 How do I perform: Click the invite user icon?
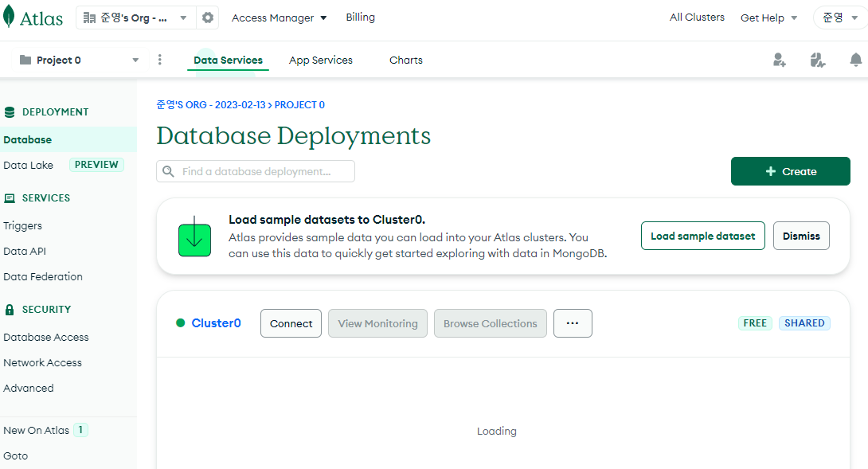coord(780,60)
